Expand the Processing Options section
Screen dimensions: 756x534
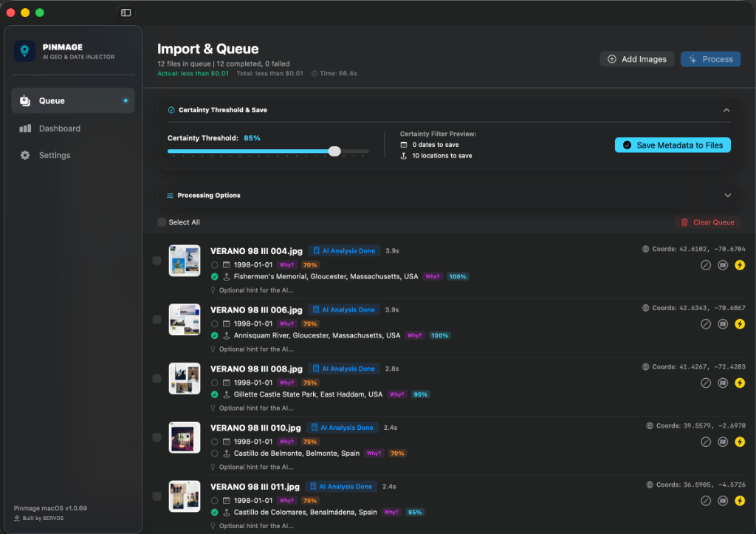[727, 196]
